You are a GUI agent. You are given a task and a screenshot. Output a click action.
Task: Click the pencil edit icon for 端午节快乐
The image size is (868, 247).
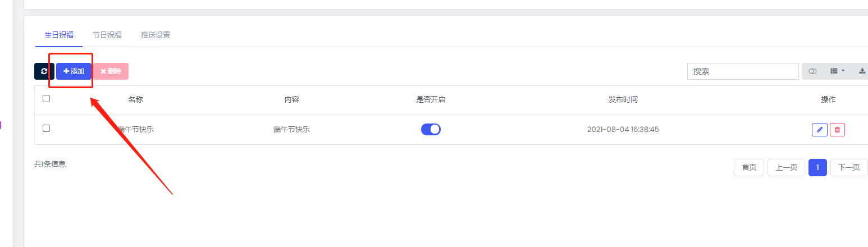[x=820, y=130]
